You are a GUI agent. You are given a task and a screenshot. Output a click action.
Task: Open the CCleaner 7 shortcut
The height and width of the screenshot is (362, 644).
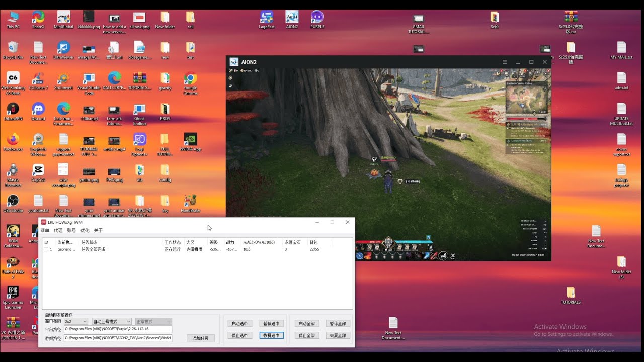click(x=38, y=81)
